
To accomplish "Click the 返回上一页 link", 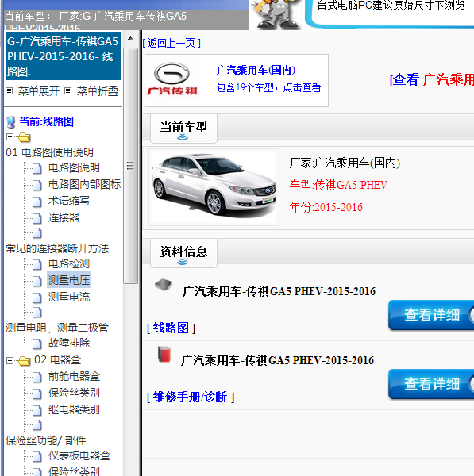I will 171,43.
